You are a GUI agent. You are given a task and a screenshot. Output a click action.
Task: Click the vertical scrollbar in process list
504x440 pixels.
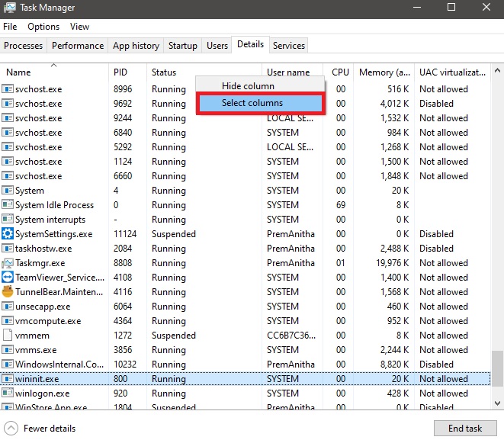[497, 229]
